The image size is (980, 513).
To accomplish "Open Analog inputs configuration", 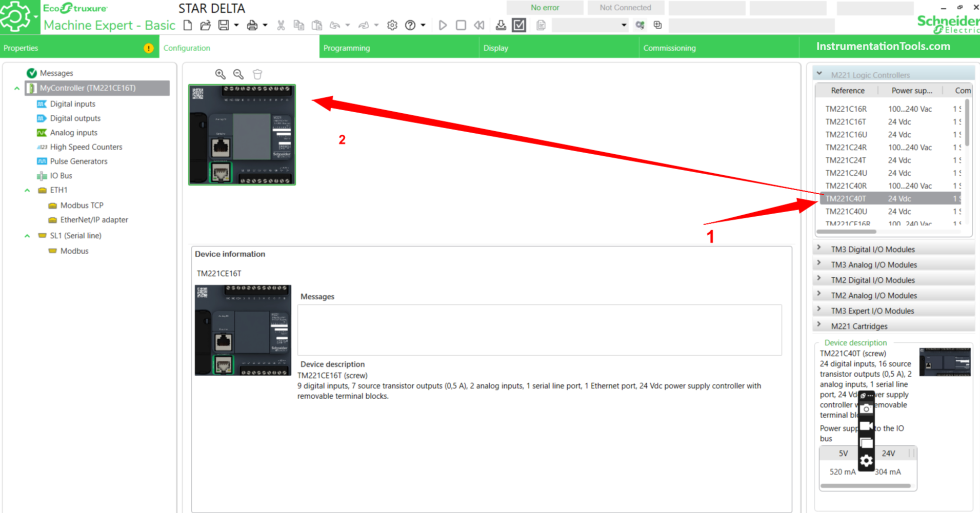I will [x=73, y=133].
